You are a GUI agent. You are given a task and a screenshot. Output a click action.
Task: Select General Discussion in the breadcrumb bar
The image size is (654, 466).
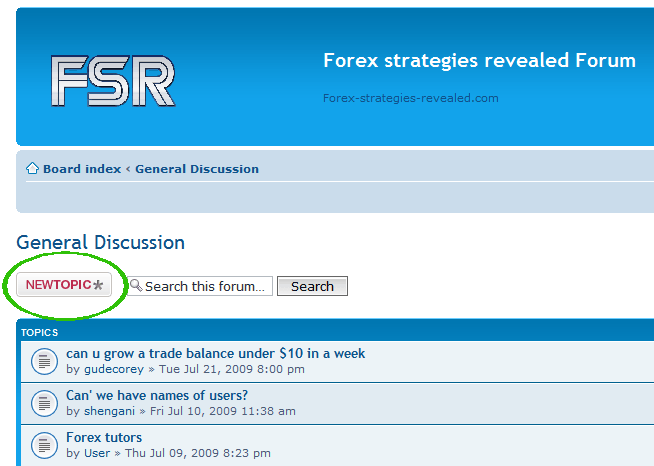197,169
